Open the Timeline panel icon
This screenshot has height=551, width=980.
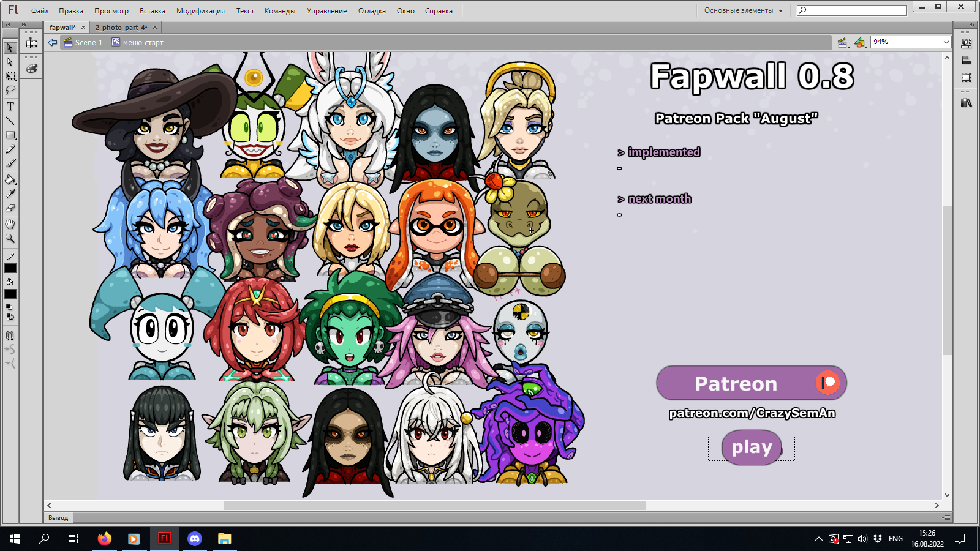click(x=31, y=43)
